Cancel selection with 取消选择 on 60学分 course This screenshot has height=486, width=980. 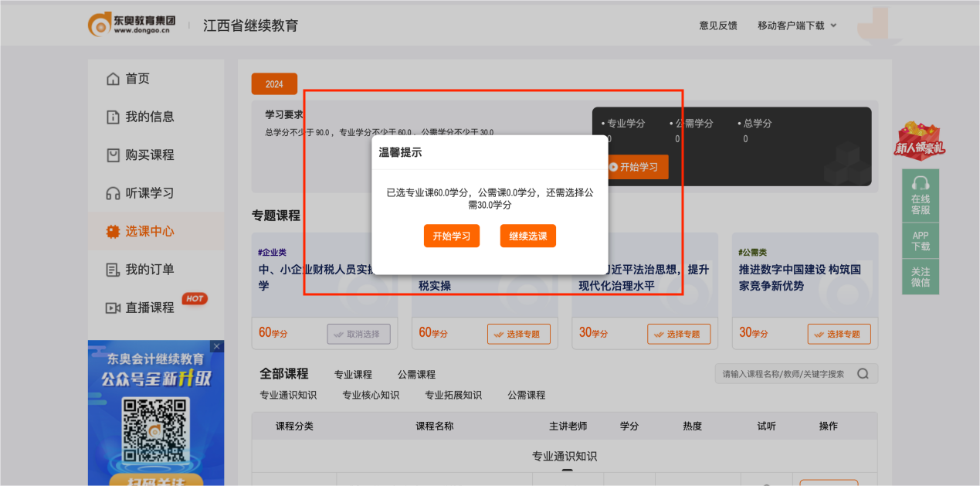tap(360, 334)
